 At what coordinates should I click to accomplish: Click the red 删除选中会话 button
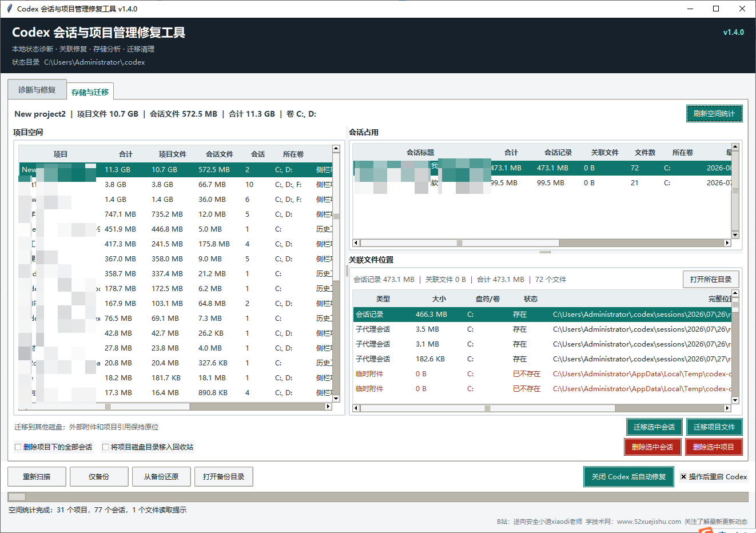(652, 447)
